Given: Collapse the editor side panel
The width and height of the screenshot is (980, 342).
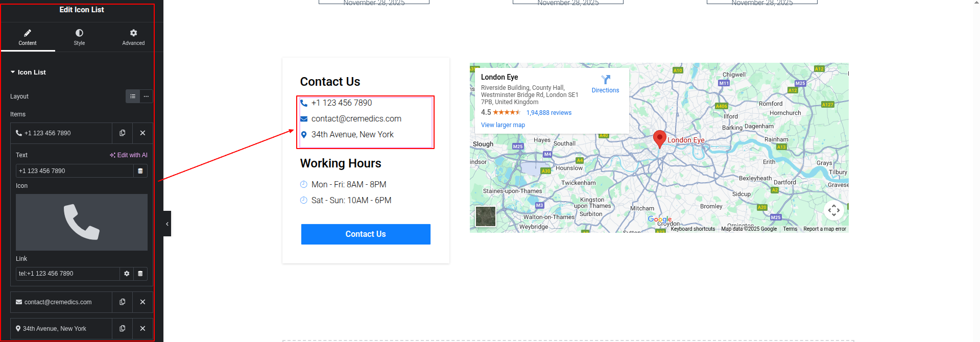Looking at the screenshot, I should pos(167,224).
